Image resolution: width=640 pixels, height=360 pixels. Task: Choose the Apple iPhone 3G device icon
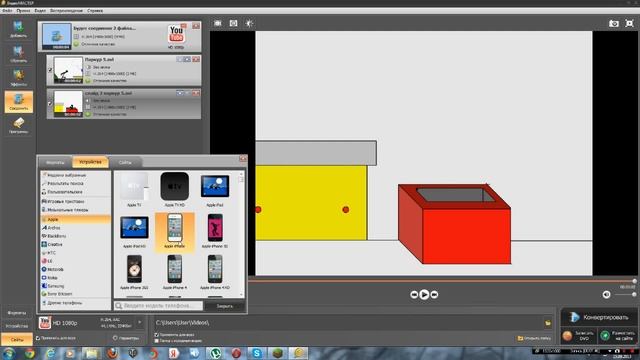point(215,228)
